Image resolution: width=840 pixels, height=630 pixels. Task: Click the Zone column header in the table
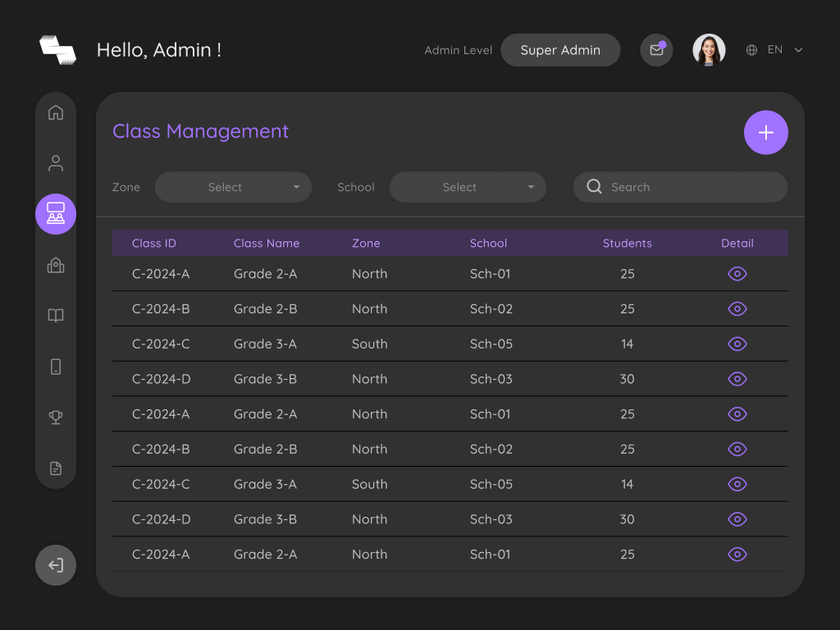coord(366,243)
